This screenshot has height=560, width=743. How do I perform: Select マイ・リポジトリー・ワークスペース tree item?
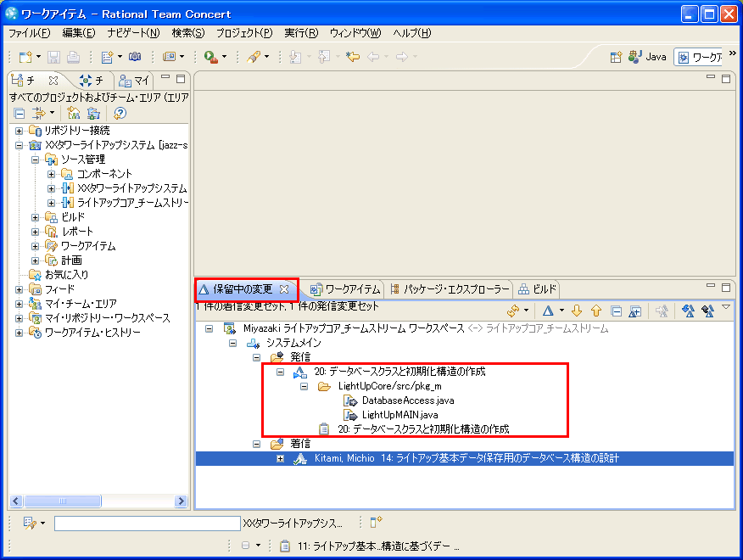107,318
